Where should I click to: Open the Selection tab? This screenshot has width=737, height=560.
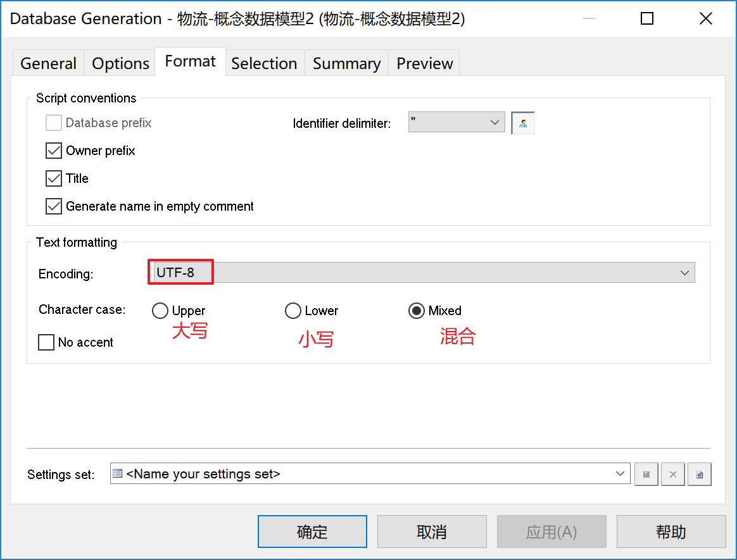(x=264, y=63)
